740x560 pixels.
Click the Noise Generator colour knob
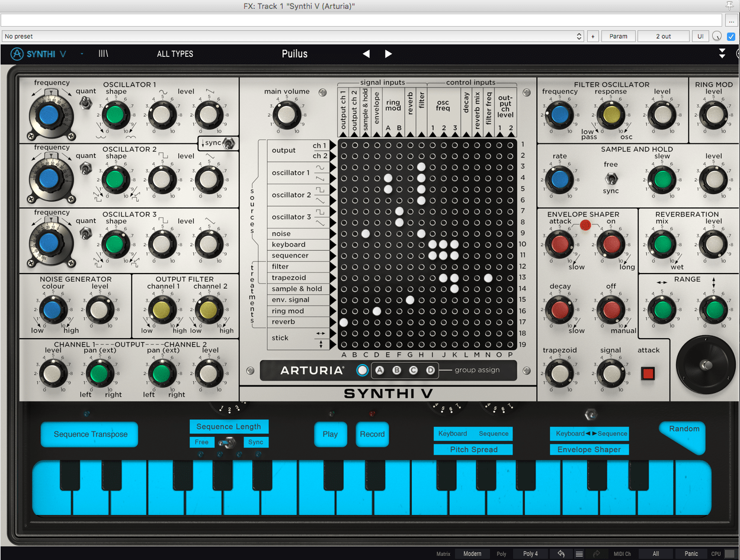click(52, 309)
